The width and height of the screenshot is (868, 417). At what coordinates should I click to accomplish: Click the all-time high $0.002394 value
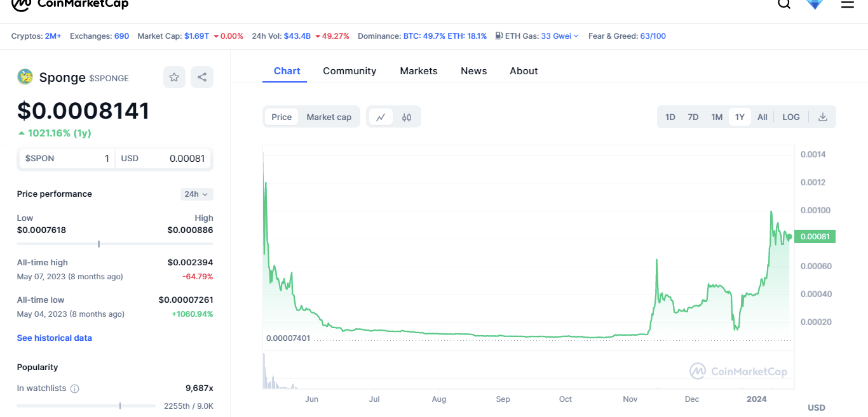pos(190,263)
